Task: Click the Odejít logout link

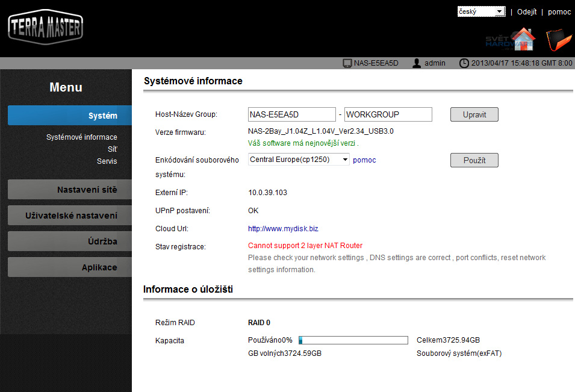Action: tap(527, 12)
